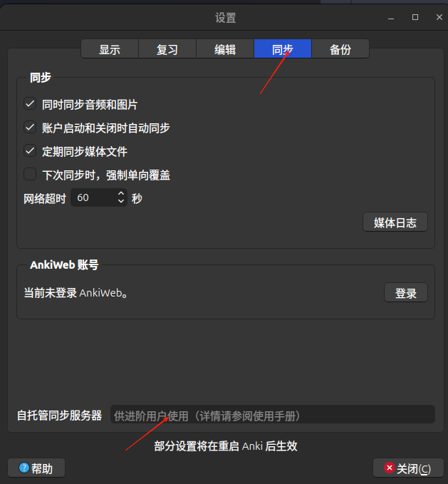Focus the 自托管同步服务器 input field

(x=273, y=415)
